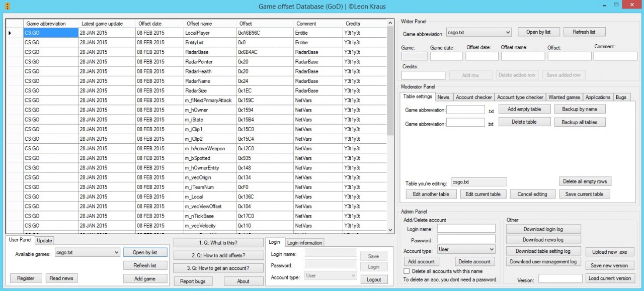This screenshot has width=644, height=291.
Task: Open the About dialog
Action: point(244,281)
